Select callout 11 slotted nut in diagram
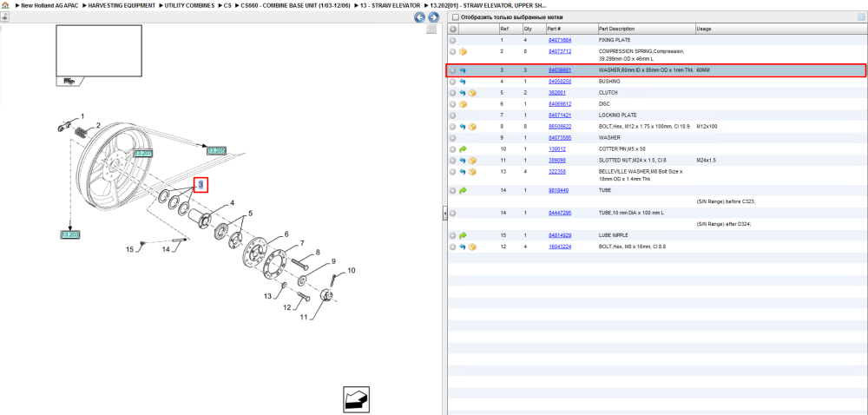This screenshot has width=868, height=415. click(x=303, y=318)
